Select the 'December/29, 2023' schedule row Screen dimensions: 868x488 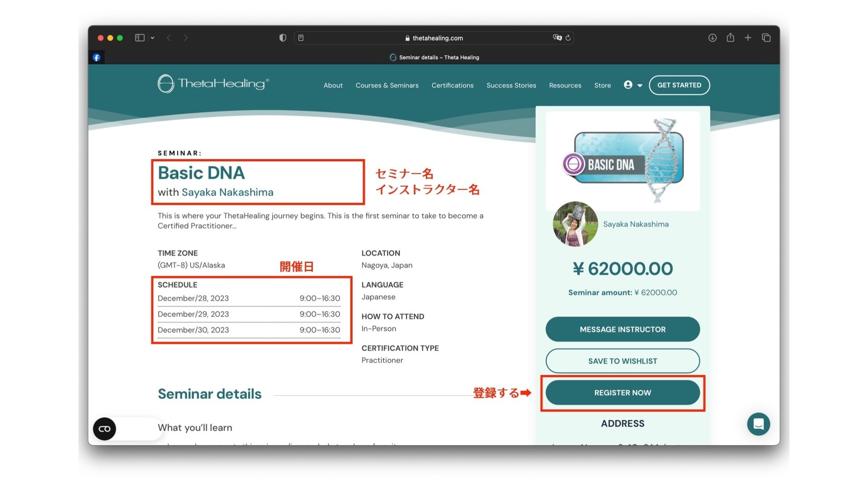coord(249,314)
